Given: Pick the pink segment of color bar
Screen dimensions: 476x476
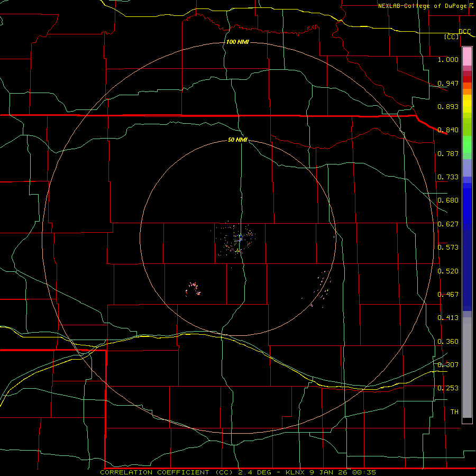Looking at the screenshot, I should point(467,57).
